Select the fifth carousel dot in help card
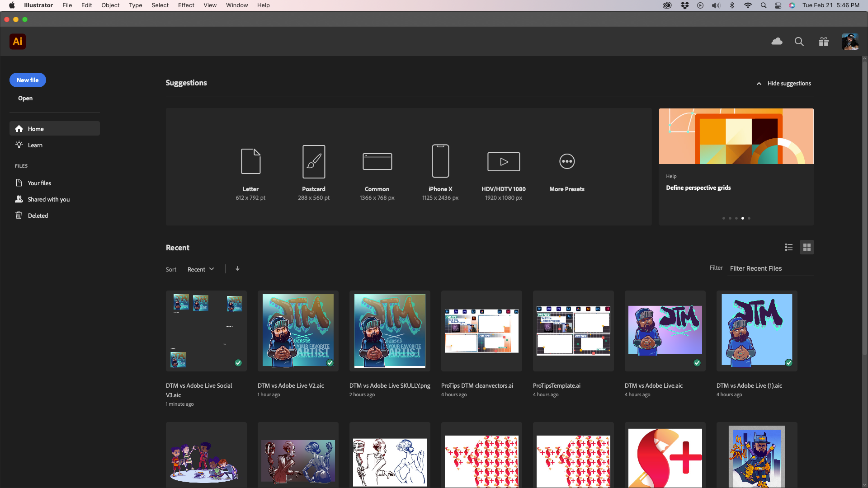Image resolution: width=868 pixels, height=488 pixels. point(749,218)
